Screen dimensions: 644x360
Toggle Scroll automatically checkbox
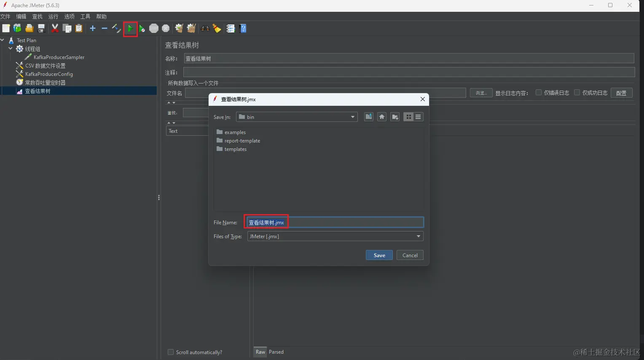click(x=171, y=352)
